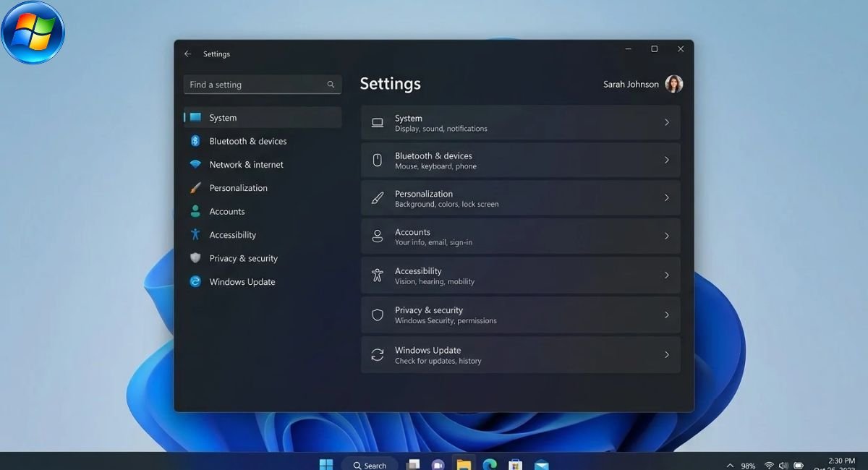The image size is (868, 470).
Task: Select System in the left sidebar
Action: tap(263, 118)
